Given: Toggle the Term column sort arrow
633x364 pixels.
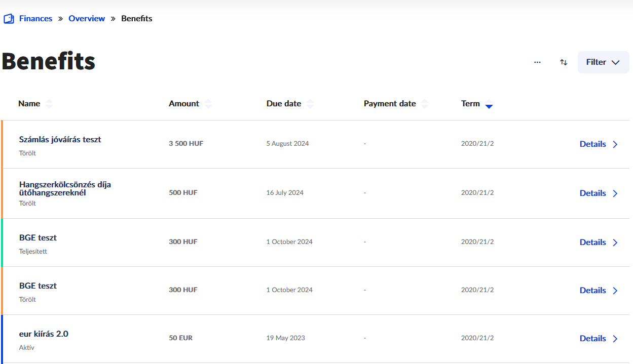Looking at the screenshot, I should point(489,106).
